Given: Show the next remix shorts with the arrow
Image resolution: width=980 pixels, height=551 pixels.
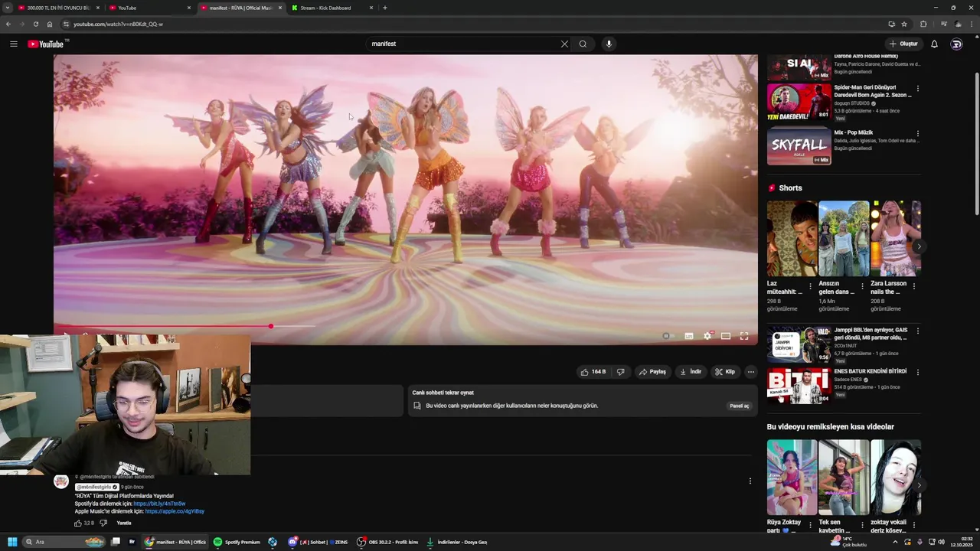Looking at the screenshot, I should pyautogui.click(x=918, y=485).
